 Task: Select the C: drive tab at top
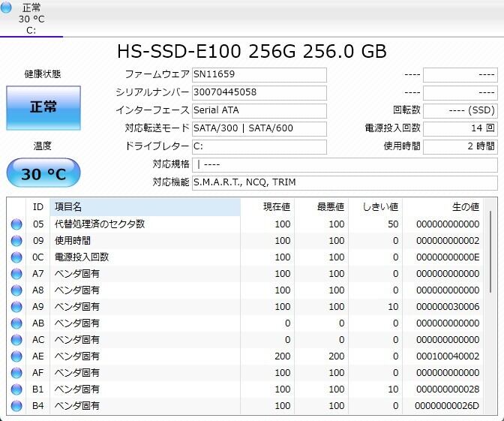31,19
